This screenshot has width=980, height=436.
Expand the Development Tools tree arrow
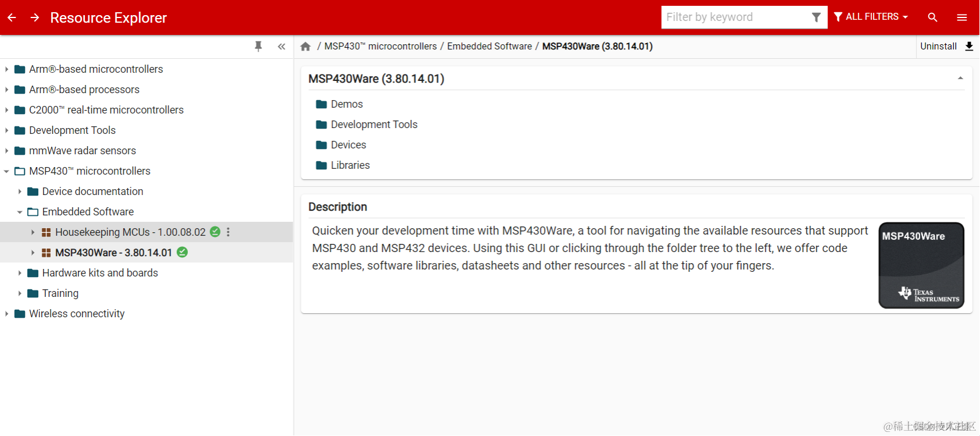point(6,130)
